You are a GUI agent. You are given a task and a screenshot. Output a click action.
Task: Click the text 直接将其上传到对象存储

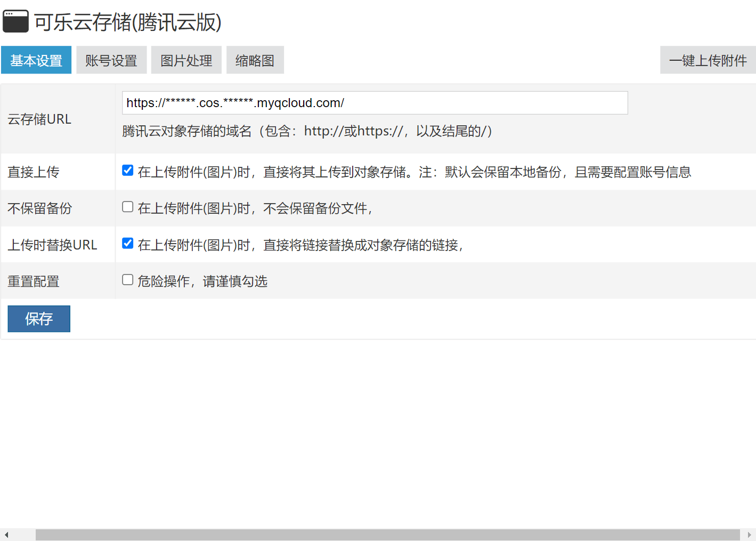pyautogui.click(x=335, y=172)
